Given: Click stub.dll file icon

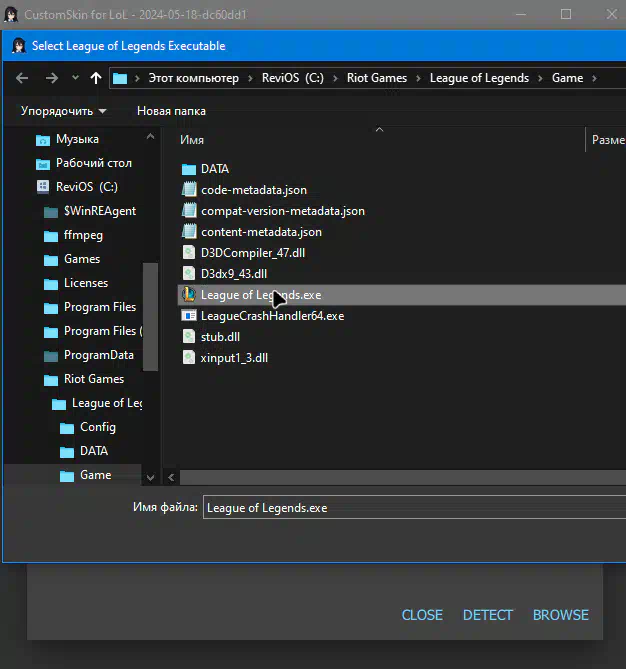Looking at the screenshot, I should click(x=189, y=336).
